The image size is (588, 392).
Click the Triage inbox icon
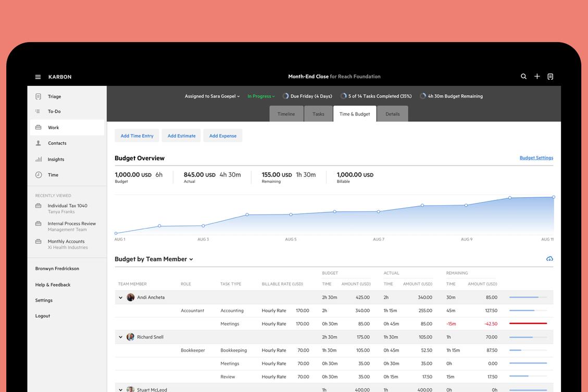click(38, 97)
